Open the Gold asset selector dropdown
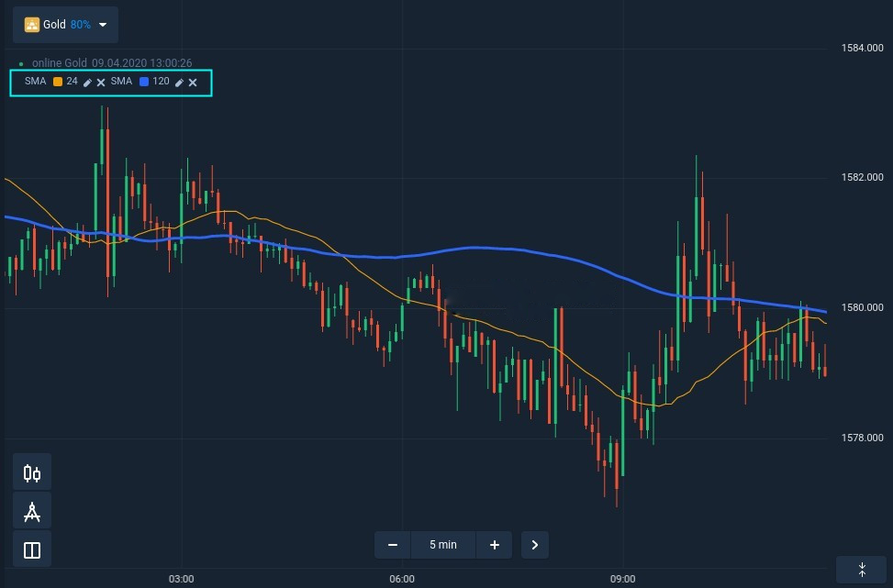Screen dimensions: 893x588 (x=65, y=25)
